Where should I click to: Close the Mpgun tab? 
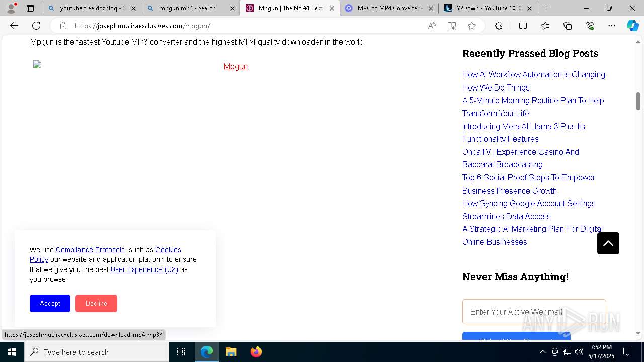click(x=332, y=8)
